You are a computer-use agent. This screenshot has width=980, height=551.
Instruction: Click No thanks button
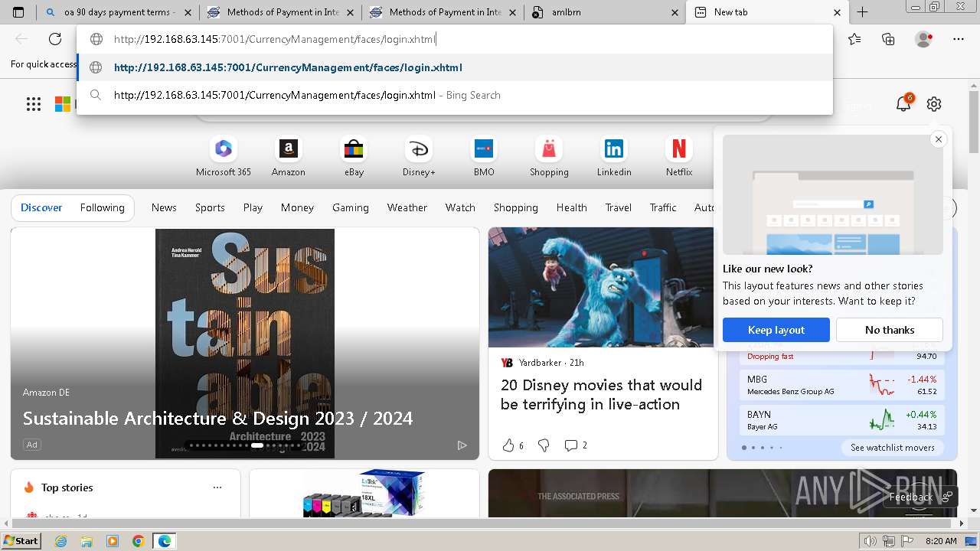click(x=890, y=330)
